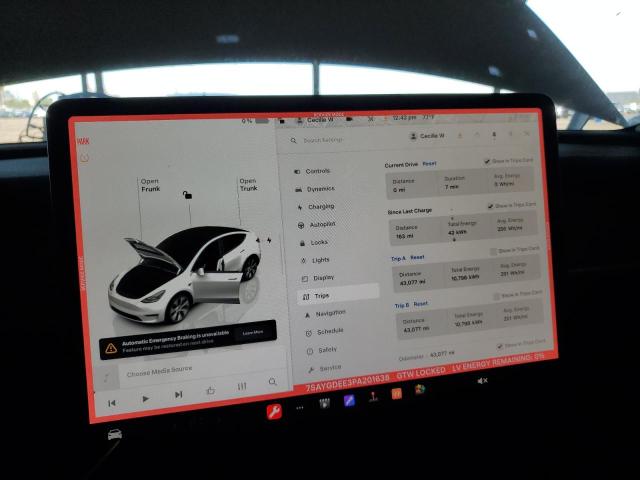Tap the VIN 7SAYGDEE3PA201838 text
The height and width of the screenshot is (480, 640).
point(348,384)
